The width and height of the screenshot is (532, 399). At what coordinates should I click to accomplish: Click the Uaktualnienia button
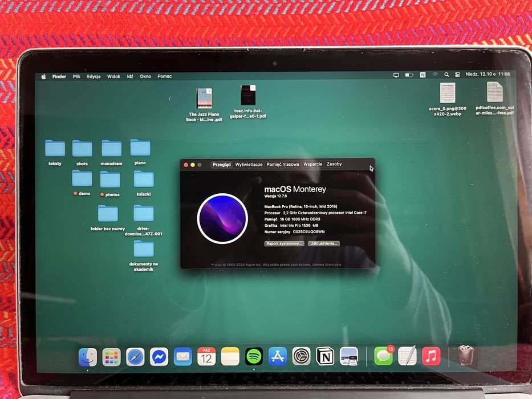324,243
